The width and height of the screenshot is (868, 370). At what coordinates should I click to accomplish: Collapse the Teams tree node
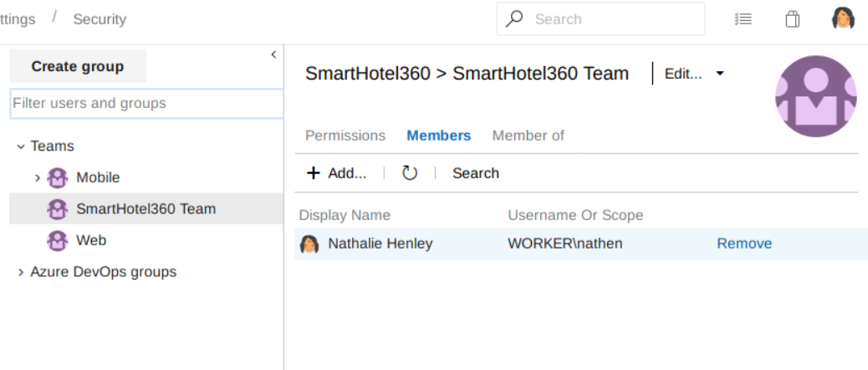click(x=21, y=146)
